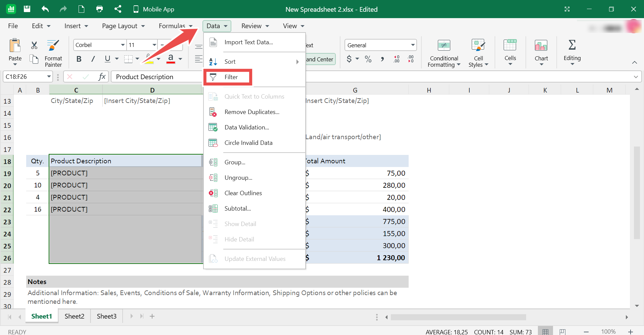The height and width of the screenshot is (335, 644).
Task: Choose Group option in menu
Action: [255, 162]
